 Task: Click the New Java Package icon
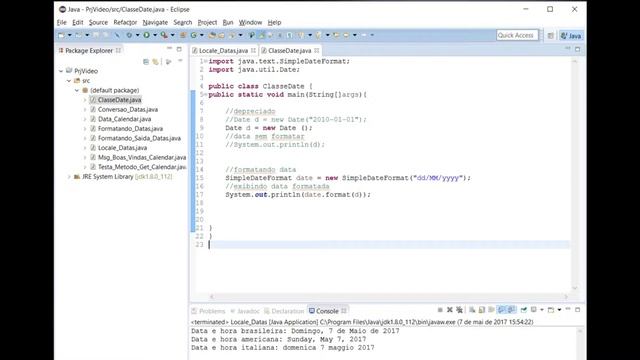[x=183, y=35]
